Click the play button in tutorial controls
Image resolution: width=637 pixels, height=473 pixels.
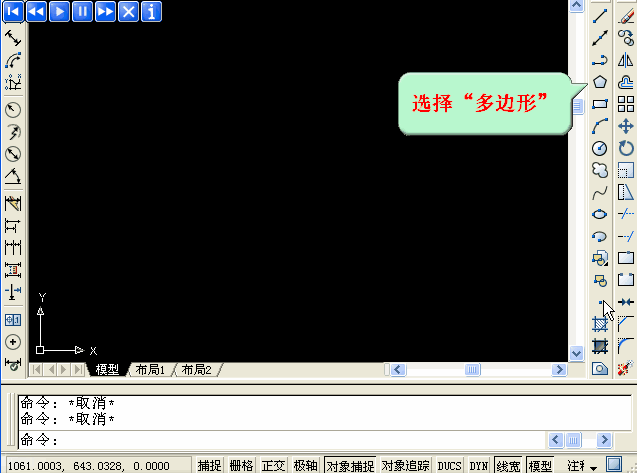(x=59, y=11)
